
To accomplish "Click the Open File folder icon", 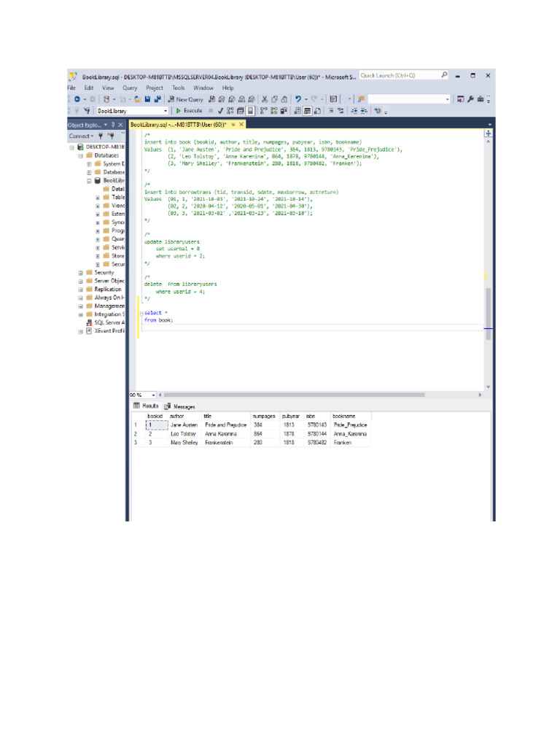I will click(138, 99).
